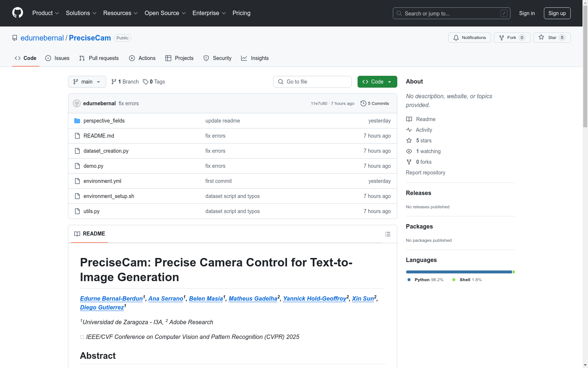Image resolution: width=588 pixels, height=368 pixels.
Task: Switch to the Issues tab
Action: (57, 58)
